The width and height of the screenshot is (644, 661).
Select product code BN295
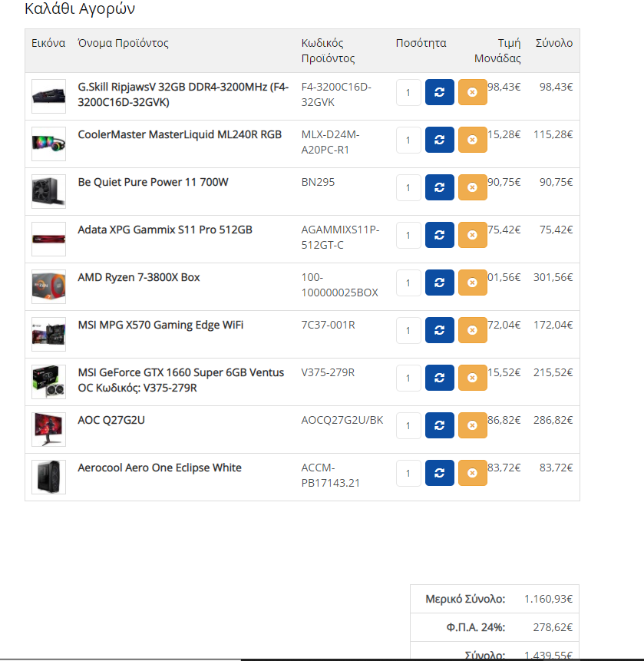click(318, 182)
